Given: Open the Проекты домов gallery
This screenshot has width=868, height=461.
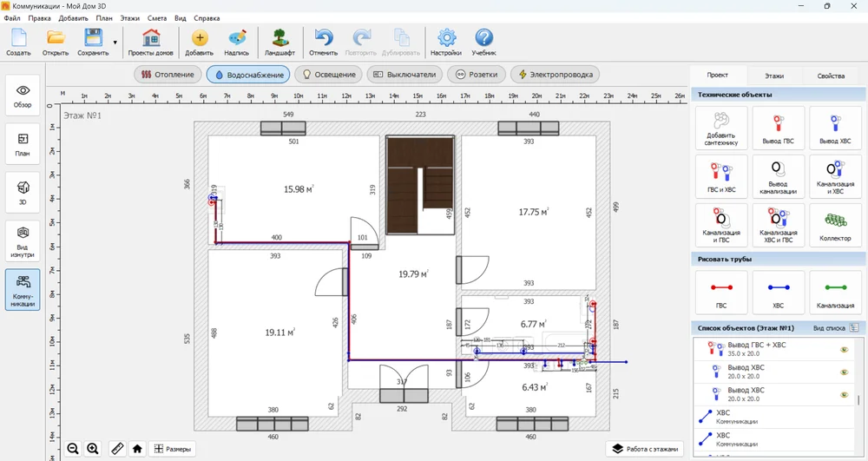Looking at the screenshot, I should point(150,42).
